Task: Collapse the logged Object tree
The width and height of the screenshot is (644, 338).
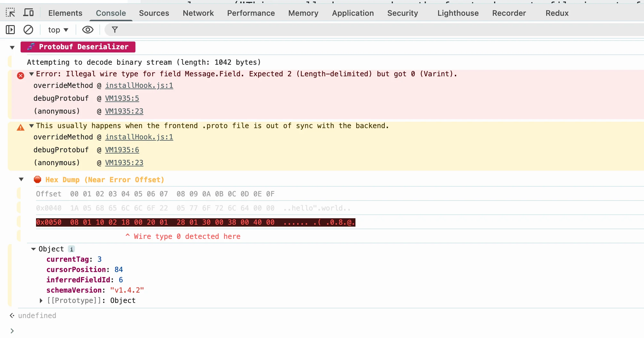Action: pyautogui.click(x=33, y=249)
